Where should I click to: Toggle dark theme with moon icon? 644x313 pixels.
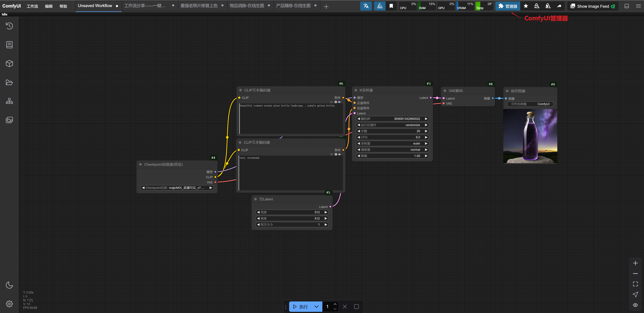tap(9, 285)
